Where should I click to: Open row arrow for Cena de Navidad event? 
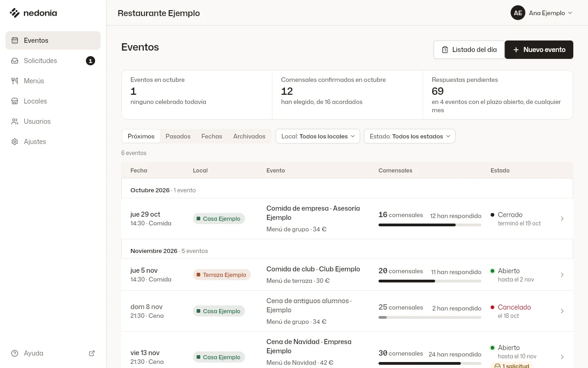[x=562, y=357]
